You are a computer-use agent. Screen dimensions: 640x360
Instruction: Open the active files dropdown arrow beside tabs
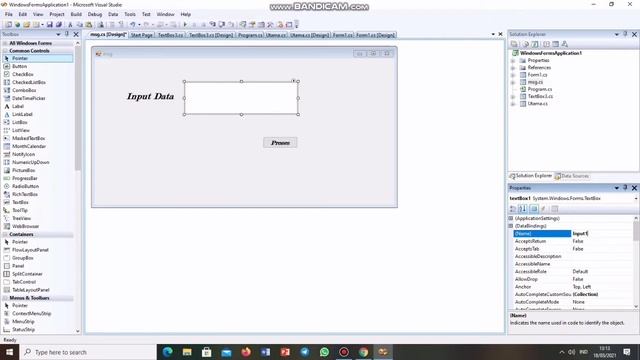[x=493, y=34]
